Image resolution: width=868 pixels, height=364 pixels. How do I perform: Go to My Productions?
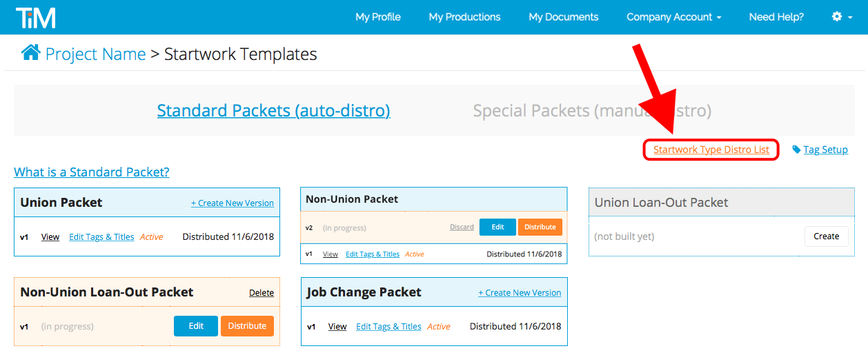pos(464,17)
